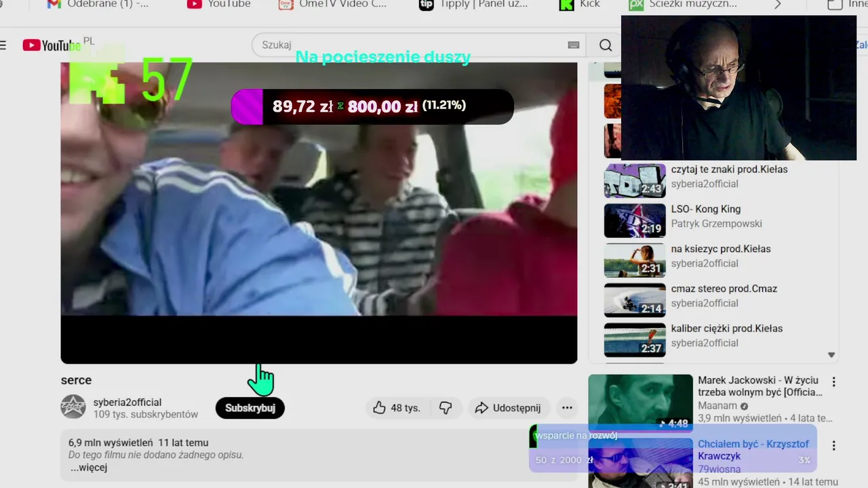
Task: Open the Gmail Odebrane bookmark
Action: 98,4
